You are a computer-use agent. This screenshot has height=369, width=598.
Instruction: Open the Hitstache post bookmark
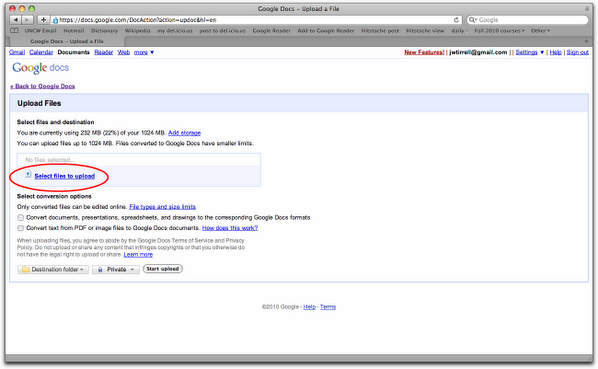tap(380, 30)
